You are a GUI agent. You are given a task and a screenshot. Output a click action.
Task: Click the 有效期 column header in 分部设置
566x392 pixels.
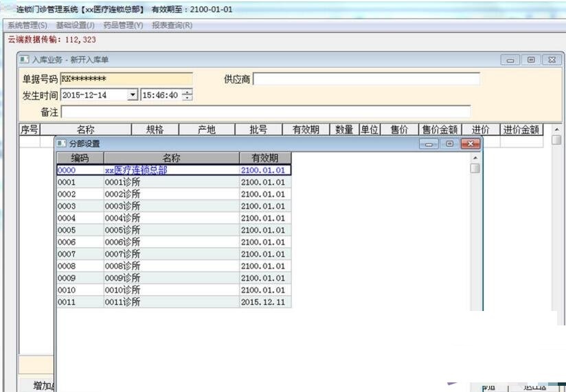click(x=265, y=158)
